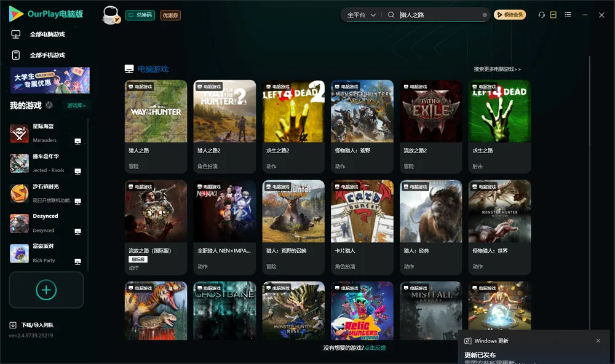Screen dimensions: 615x364
Task: Expand the 全平台 platform dropdown
Action: [x=361, y=15]
